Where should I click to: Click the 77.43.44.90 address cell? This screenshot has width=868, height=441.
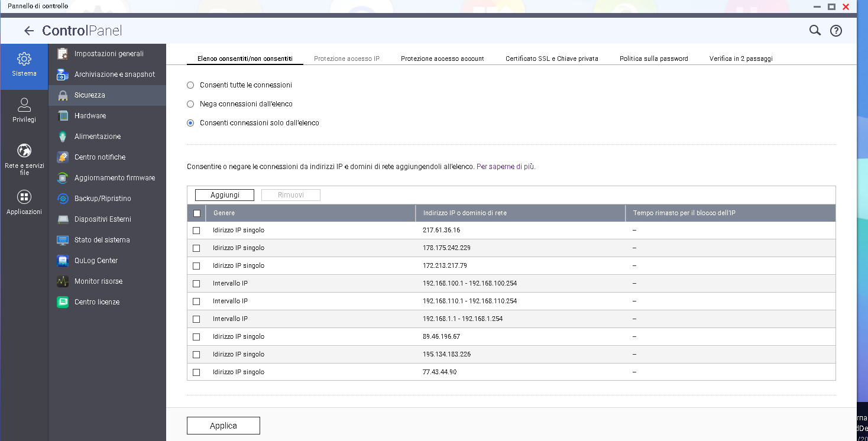pyautogui.click(x=439, y=372)
